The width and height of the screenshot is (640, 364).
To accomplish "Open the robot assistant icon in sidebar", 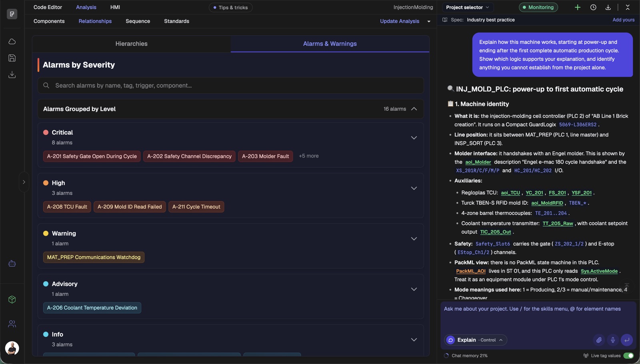I will pos(12,264).
